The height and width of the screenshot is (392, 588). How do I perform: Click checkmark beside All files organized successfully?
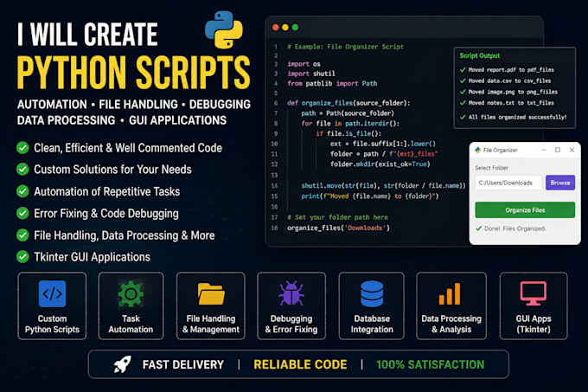pyautogui.click(x=463, y=117)
